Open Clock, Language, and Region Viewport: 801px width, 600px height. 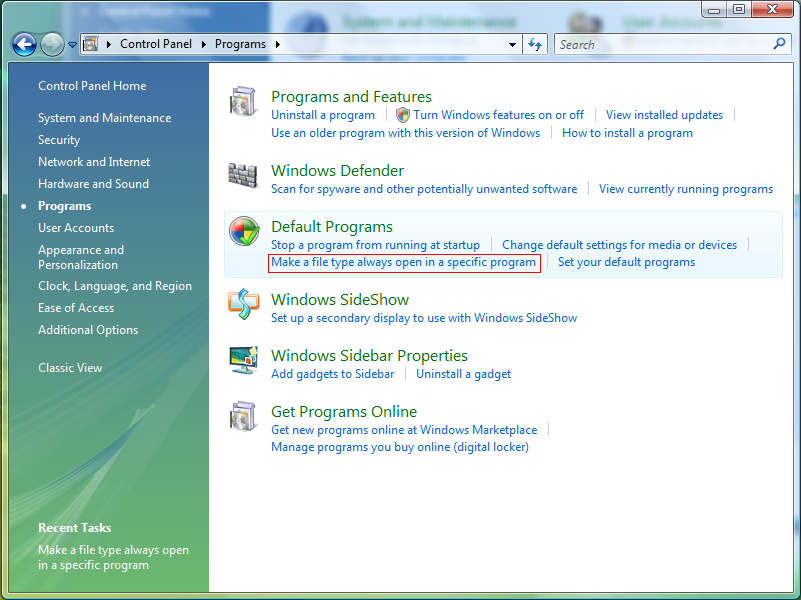[115, 286]
